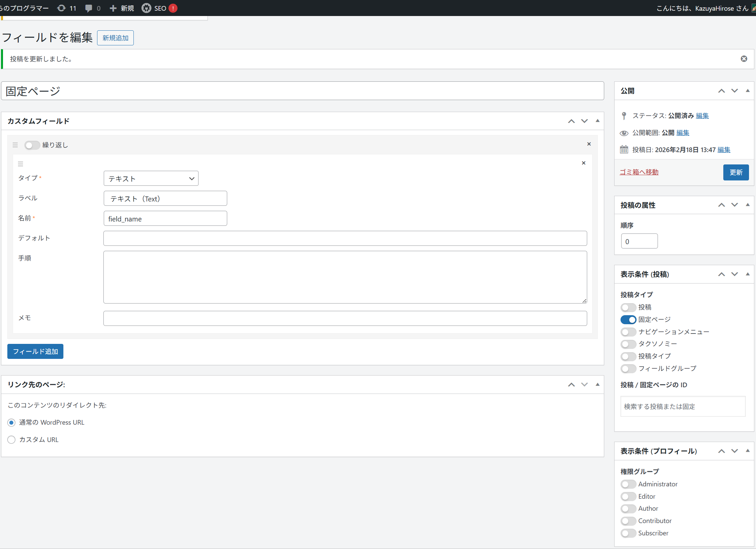Collapse the 表示条件 (投稿) panel
This screenshot has height=549, width=756.
click(x=748, y=274)
